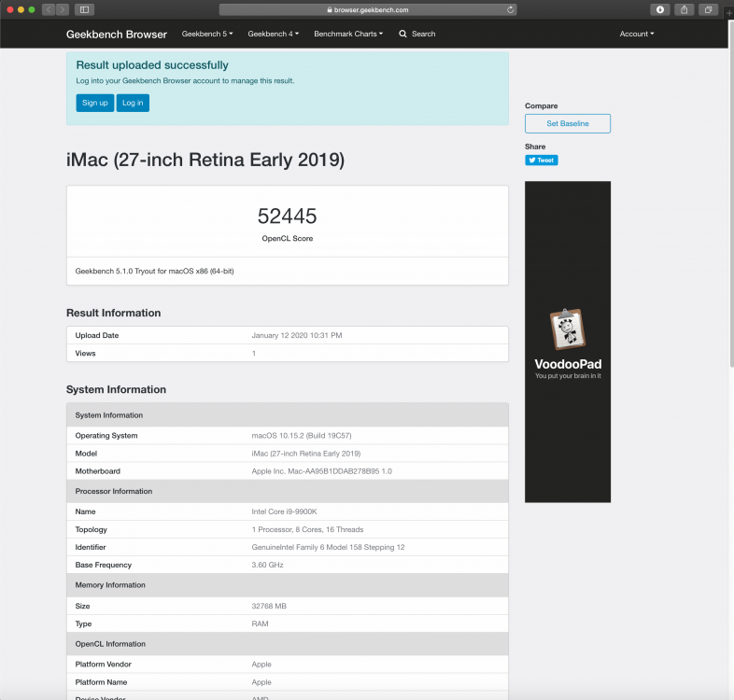Toggle the Safari sidebar icon
Screen dimensions: 734x700
pos(84,9)
